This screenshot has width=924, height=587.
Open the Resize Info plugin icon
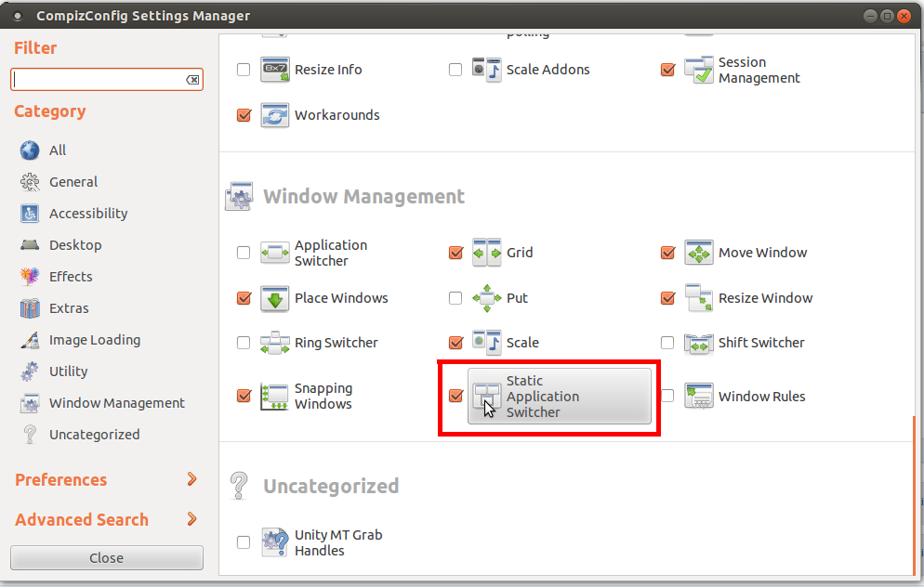274,70
